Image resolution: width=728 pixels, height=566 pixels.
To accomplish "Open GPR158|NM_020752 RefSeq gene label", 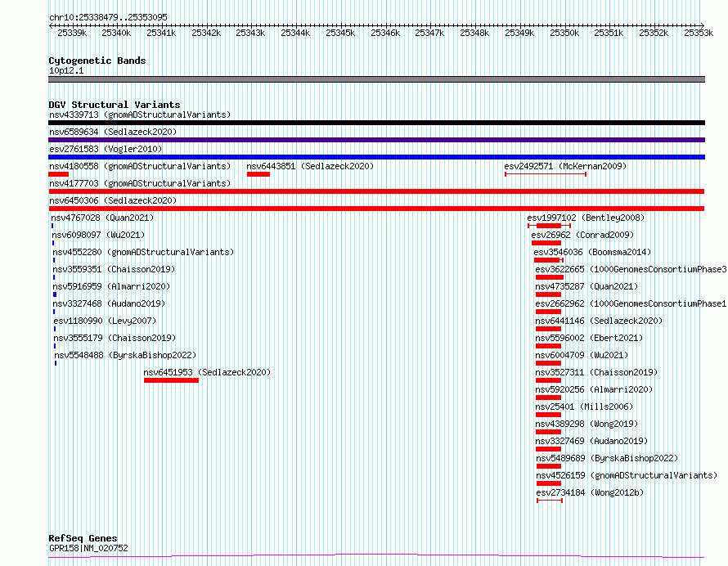I will pos(88,548).
